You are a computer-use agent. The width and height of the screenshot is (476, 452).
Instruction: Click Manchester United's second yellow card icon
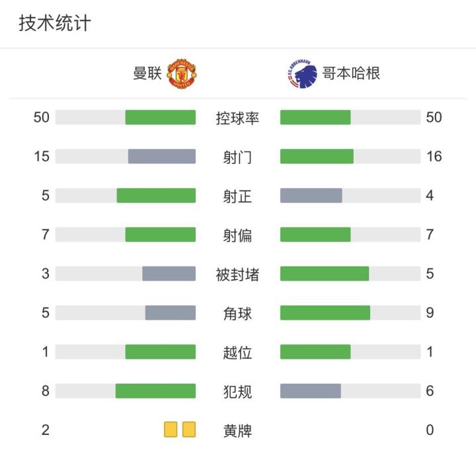point(189,429)
